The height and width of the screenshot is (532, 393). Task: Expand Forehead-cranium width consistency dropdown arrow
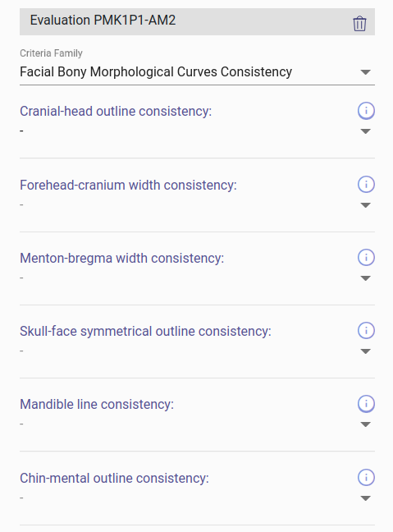(x=366, y=205)
